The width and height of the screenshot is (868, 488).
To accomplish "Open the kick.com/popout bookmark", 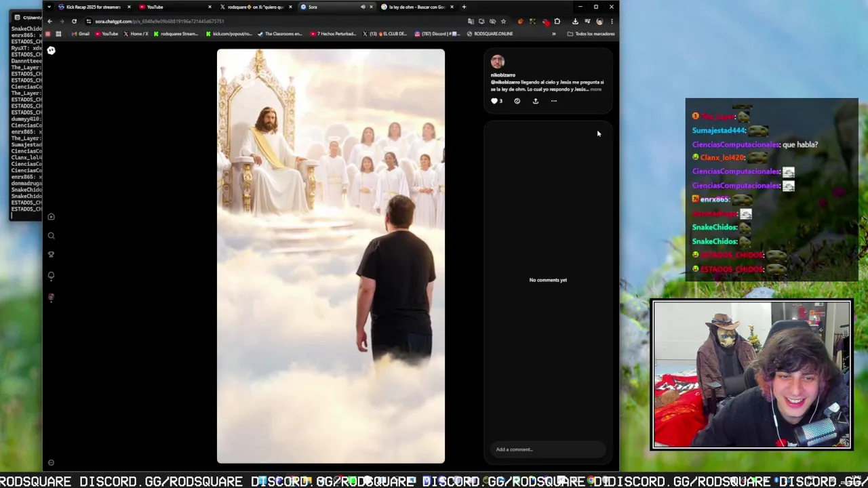I will click(229, 34).
